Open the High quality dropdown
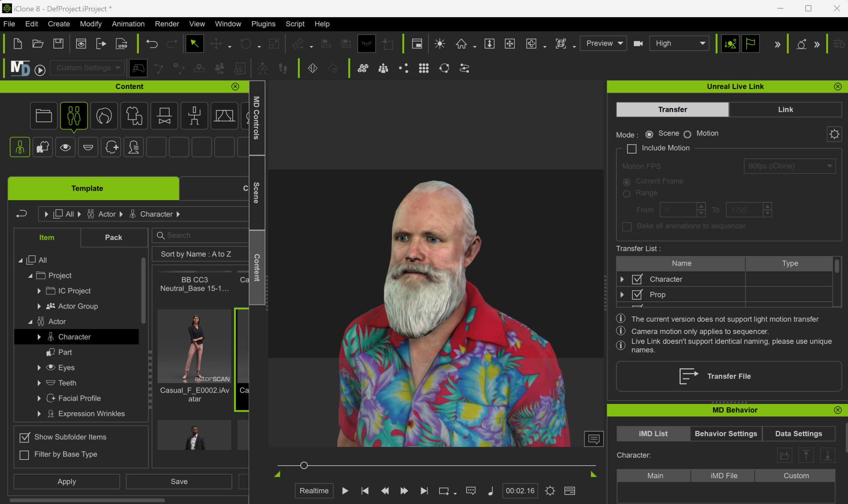This screenshot has height=504, width=848. (679, 43)
